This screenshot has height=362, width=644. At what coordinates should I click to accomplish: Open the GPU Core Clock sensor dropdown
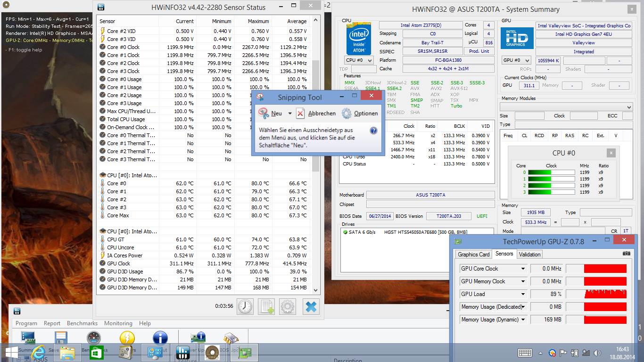coord(523,269)
